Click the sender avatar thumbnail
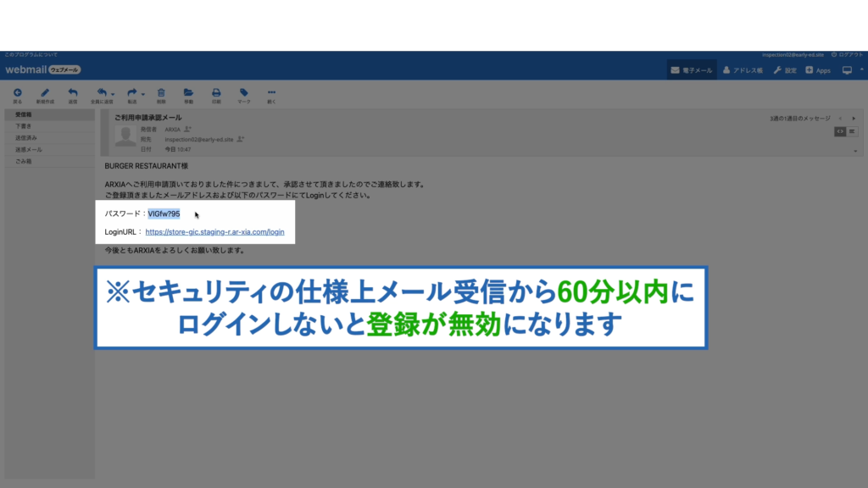This screenshot has height=488, width=868. point(125,136)
